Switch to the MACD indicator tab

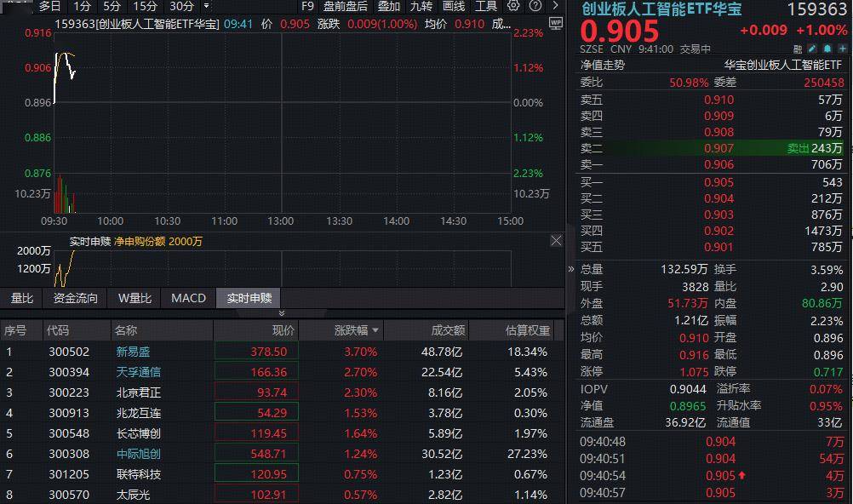point(189,298)
